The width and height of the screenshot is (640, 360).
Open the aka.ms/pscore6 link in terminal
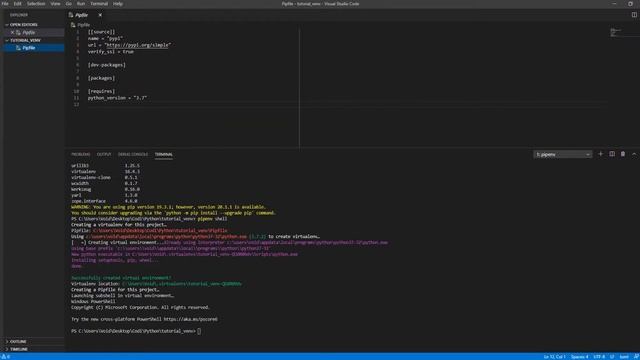pyautogui.click(x=191, y=319)
